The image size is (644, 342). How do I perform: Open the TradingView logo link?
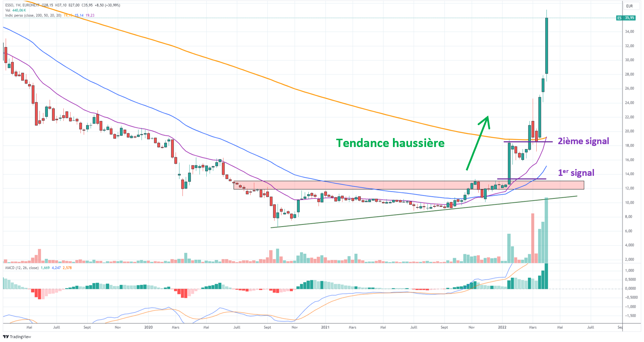17,337
